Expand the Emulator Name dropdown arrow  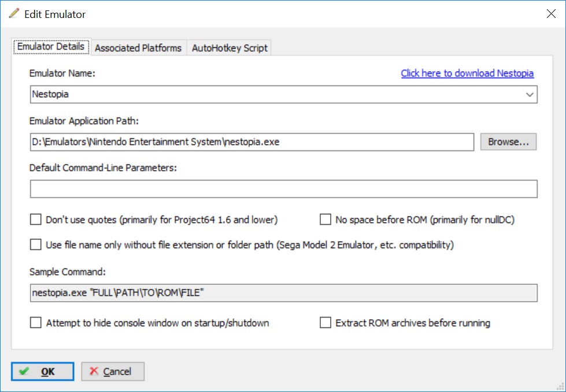(529, 95)
